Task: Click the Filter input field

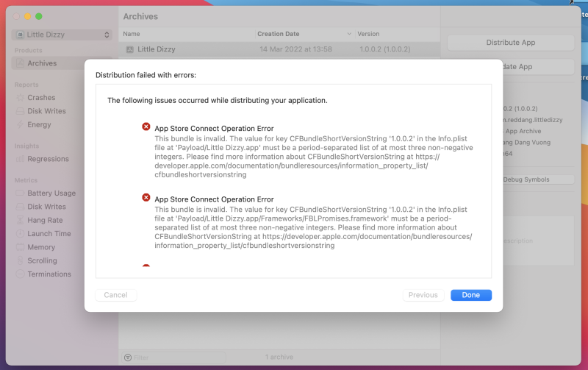Action: (174, 357)
